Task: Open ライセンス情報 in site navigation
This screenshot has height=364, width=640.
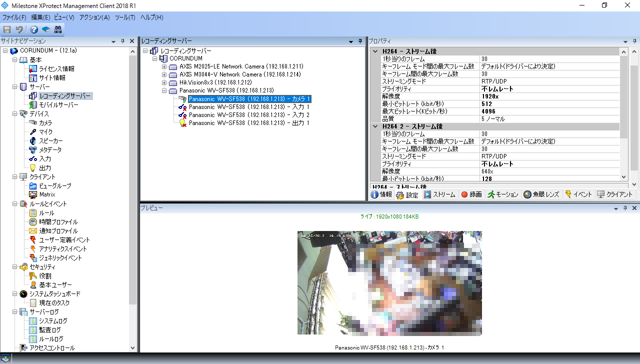Action: pos(56,69)
